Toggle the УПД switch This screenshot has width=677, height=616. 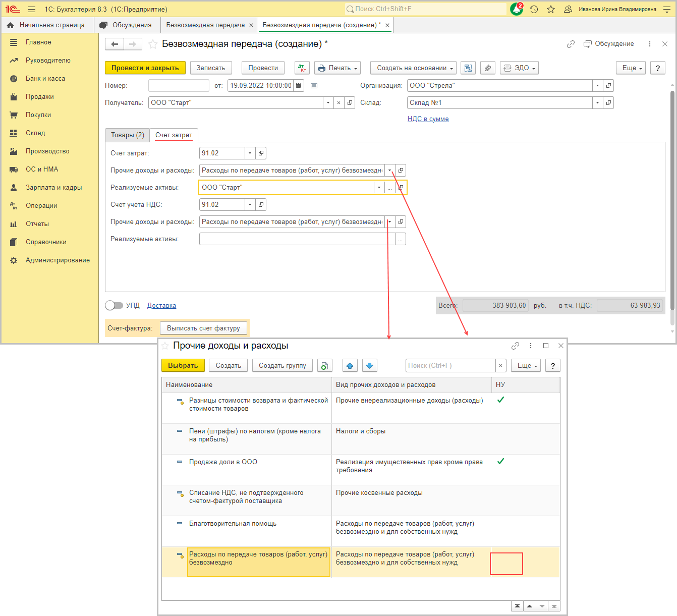[x=114, y=305]
